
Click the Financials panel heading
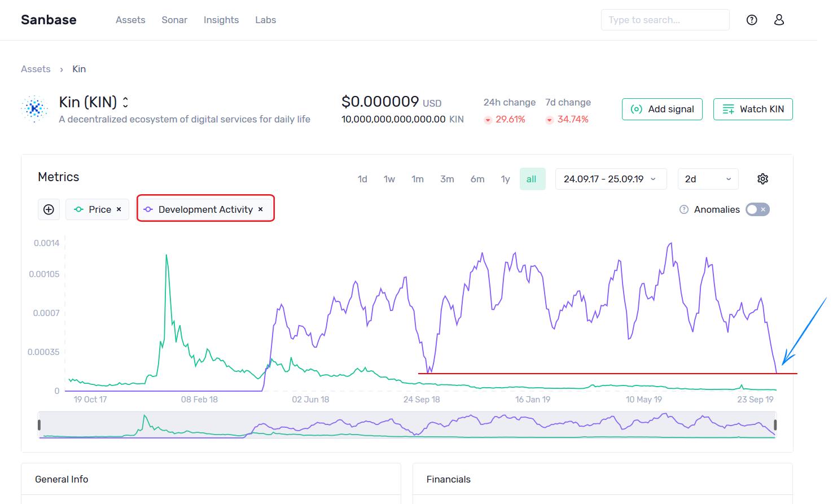(449, 479)
